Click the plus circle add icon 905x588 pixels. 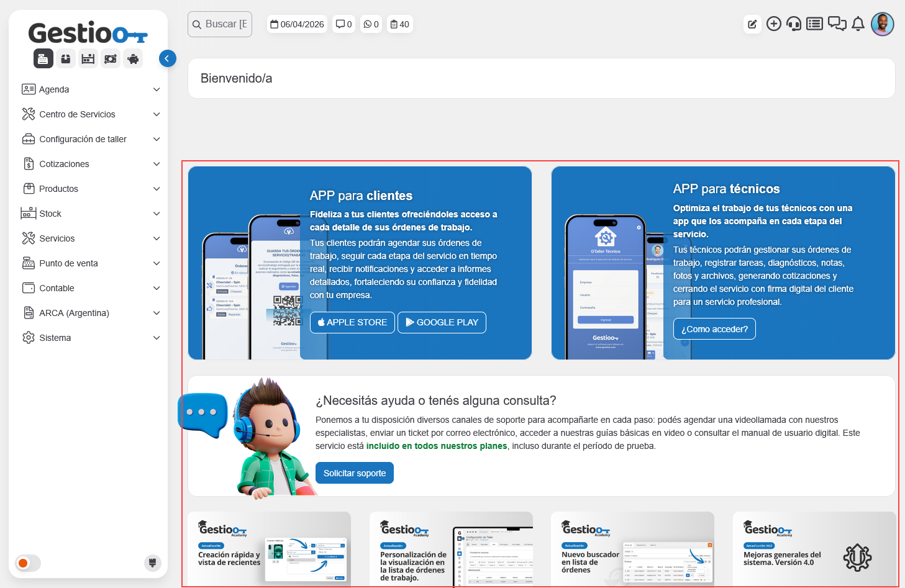pos(773,24)
